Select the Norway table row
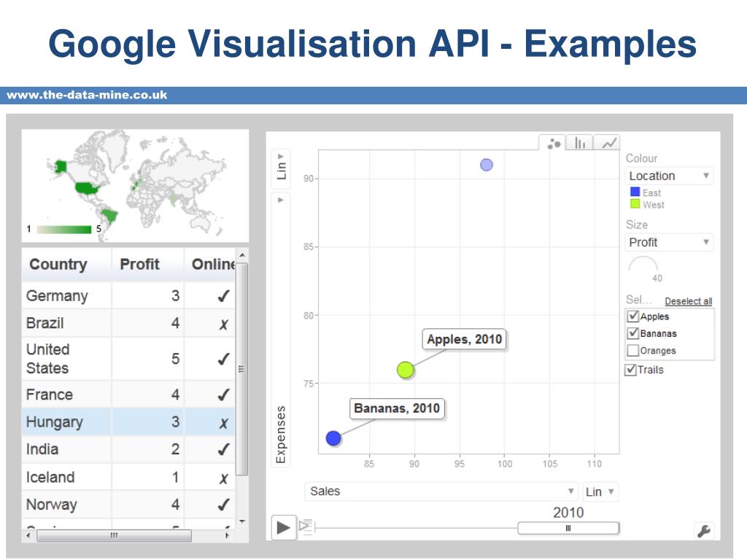This screenshot has width=747, height=560. coord(128,505)
